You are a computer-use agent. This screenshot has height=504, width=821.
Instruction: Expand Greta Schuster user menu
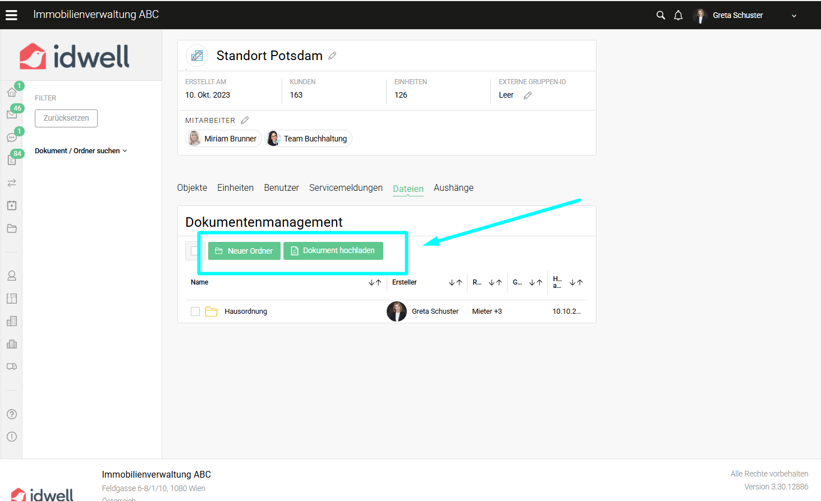[794, 16]
